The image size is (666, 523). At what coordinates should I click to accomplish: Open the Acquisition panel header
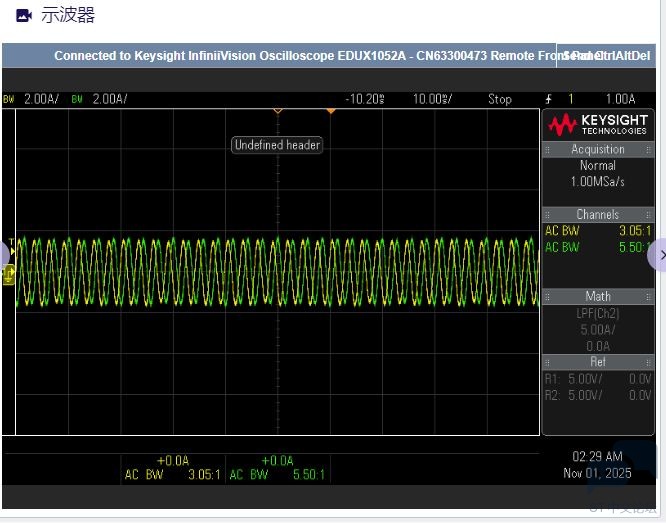click(x=597, y=149)
